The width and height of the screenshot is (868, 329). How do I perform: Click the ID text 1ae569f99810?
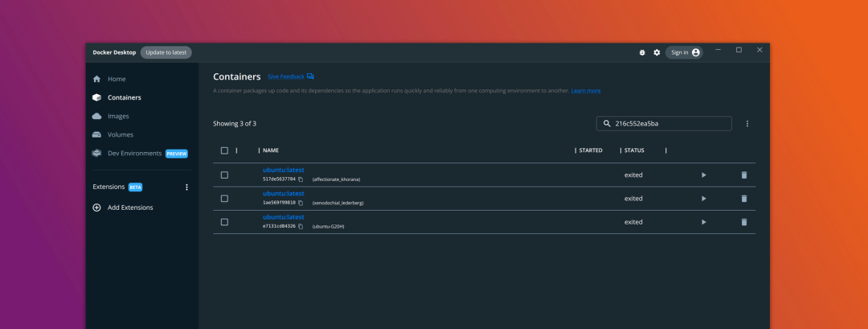click(279, 203)
